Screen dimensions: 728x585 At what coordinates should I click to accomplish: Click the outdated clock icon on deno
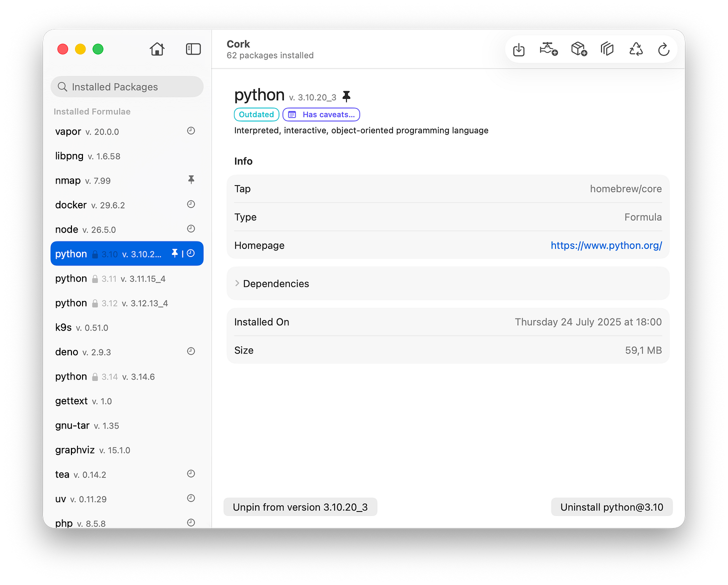(x=191, y=351)
